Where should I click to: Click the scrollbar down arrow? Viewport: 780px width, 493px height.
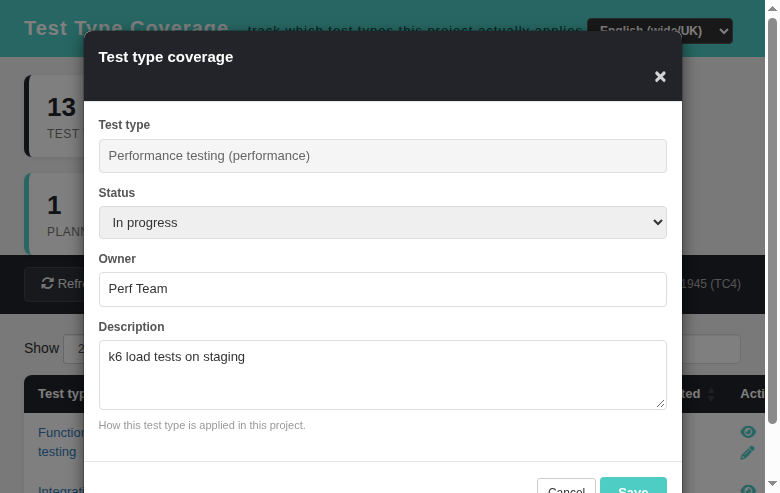(773, 483)
